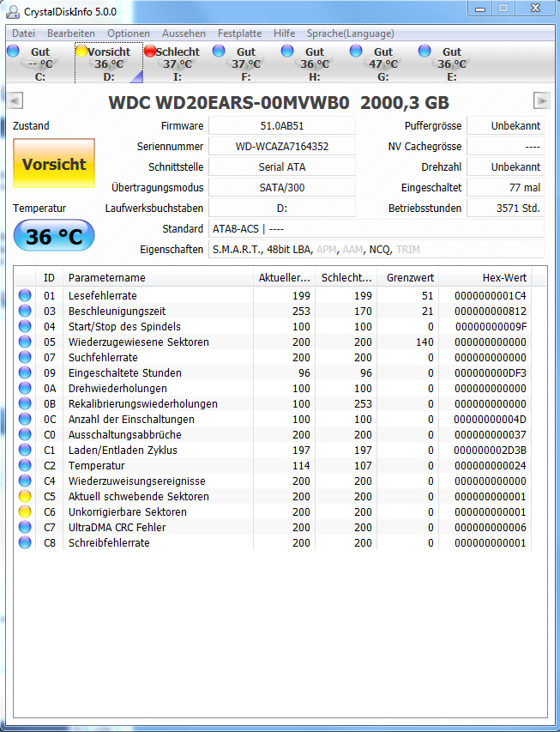Open the Bearbeiten menu
Viewport: 560px width, 732px height.
coord(71,33)
